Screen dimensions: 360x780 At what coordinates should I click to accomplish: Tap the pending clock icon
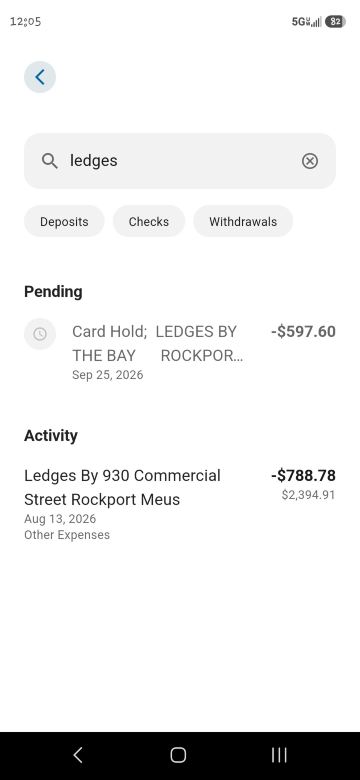coord(40,334)
